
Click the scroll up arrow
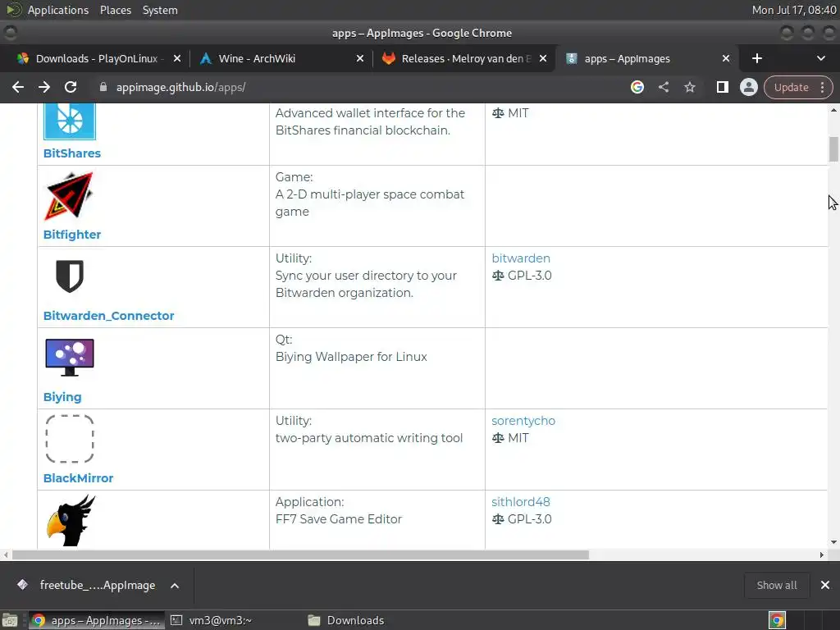click(x=833, y=110)
